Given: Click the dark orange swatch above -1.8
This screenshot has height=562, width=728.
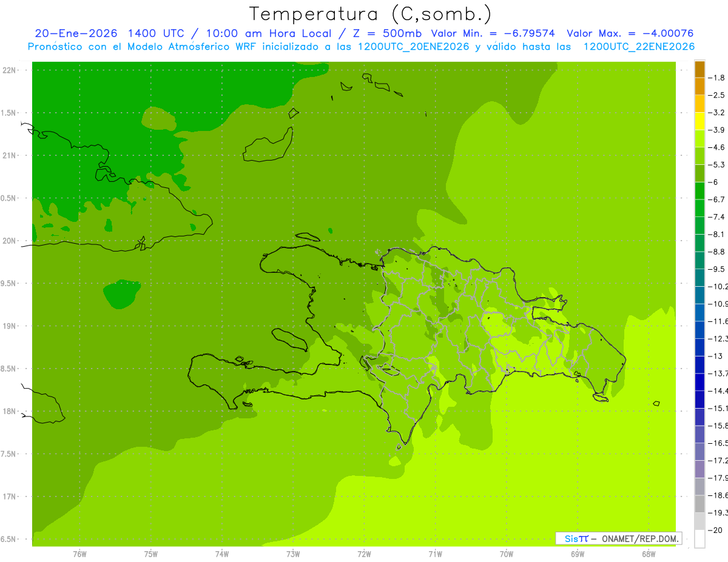Looking at the screenshot, I should pyautogui.click(x=699, y=69).
